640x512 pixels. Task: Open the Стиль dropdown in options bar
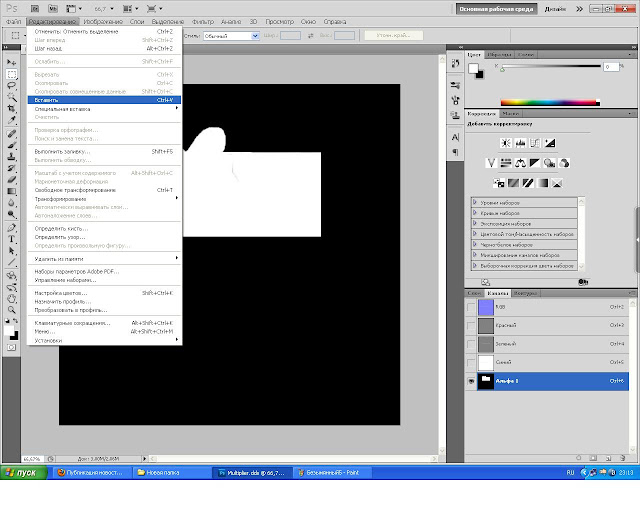coord(231,36)
